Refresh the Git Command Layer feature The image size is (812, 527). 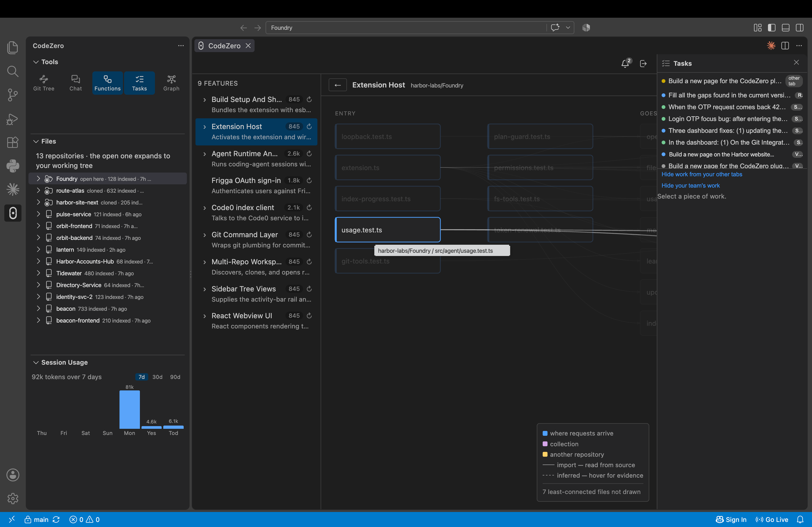pos(309,235)
